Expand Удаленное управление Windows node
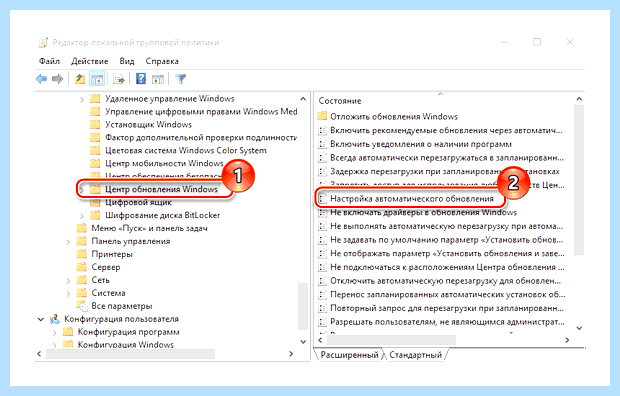The height and width of the screenshot is (396, 620). pos(82,99)
